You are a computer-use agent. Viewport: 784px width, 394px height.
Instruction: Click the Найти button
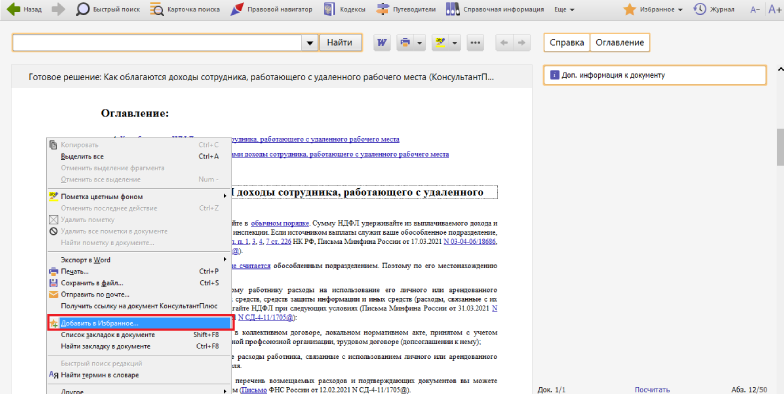point(340,42)
